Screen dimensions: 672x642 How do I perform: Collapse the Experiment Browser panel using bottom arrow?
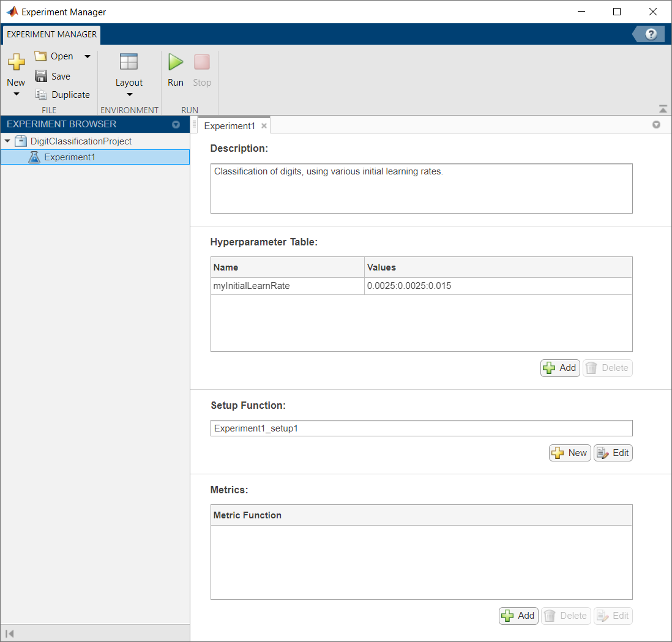9,633
